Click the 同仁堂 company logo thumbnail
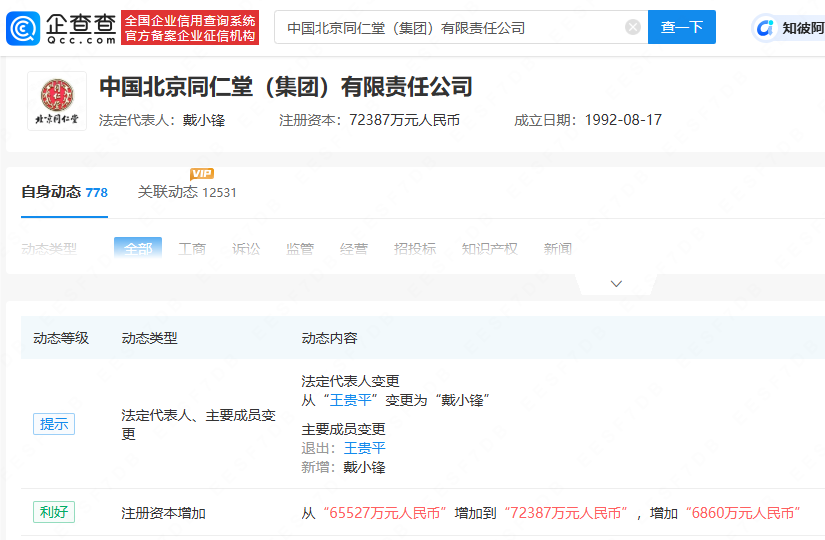 (x=56, y=101)
